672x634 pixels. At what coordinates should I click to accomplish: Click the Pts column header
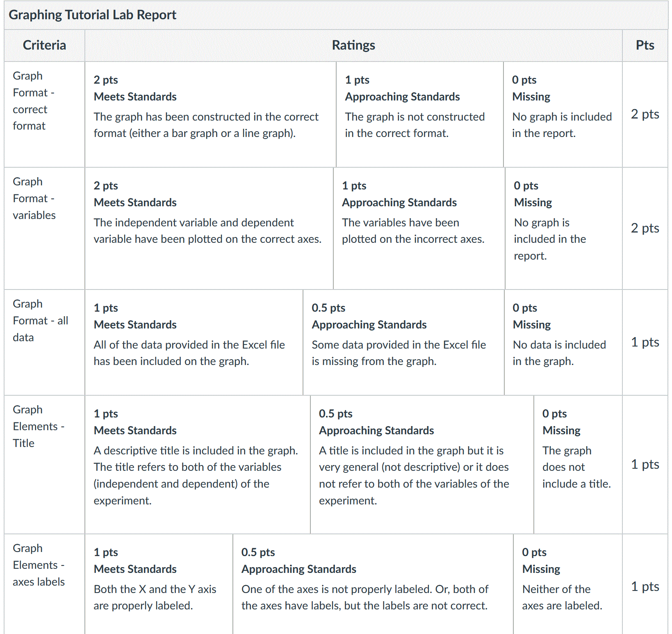[x=645, y=45]
